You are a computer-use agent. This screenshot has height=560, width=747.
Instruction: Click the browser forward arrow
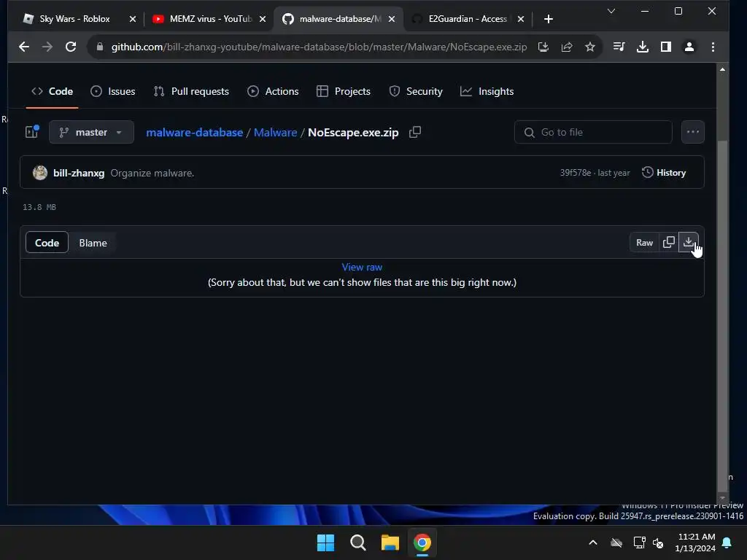[x=47, y=47]
